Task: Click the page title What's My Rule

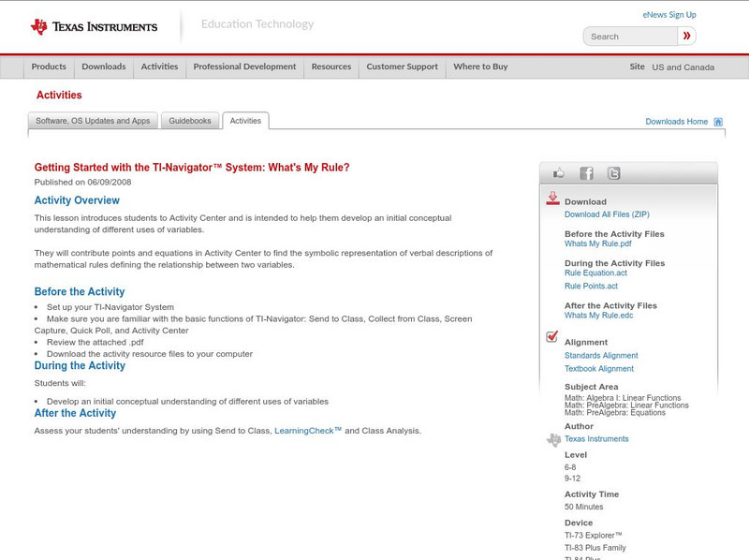Action: point(192,168)
